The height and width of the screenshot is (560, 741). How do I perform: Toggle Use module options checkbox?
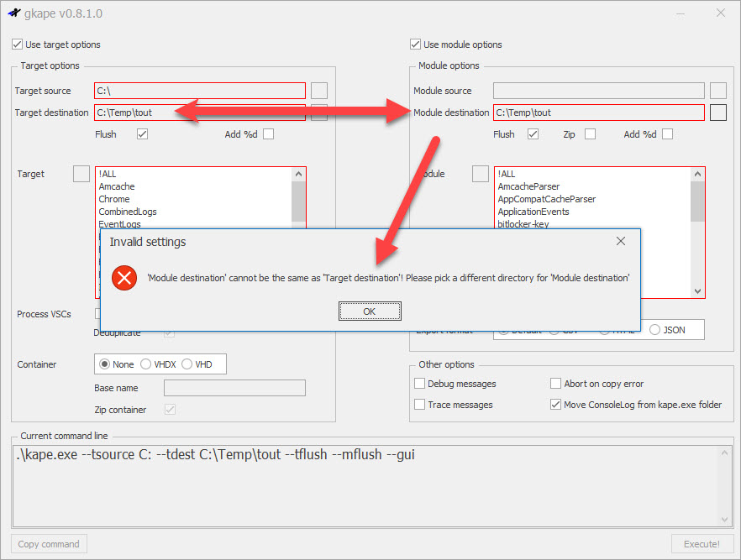click(x=415, y=44)
